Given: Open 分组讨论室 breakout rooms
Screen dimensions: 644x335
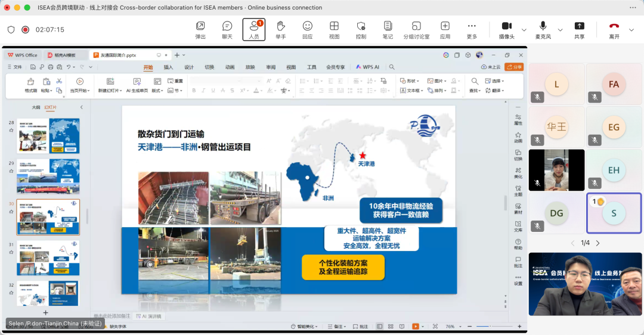Looking at the screenshot, I should pos(416,30).
